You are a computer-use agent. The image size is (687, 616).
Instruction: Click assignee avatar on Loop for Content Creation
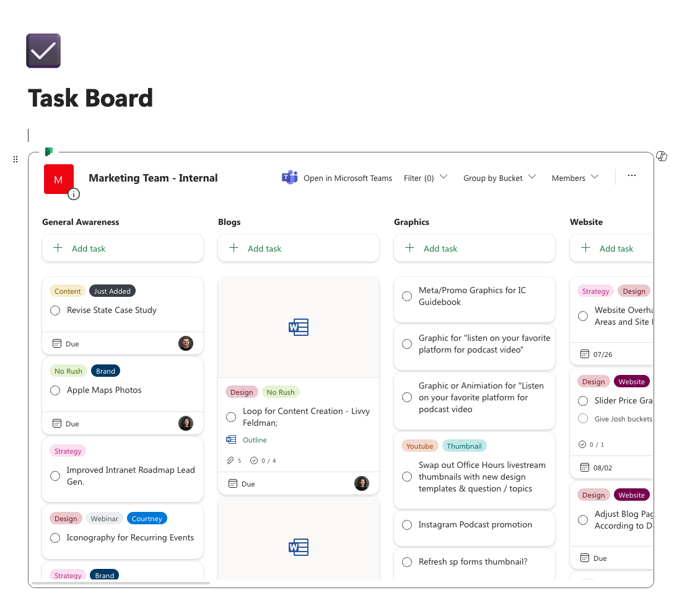(361, 483)
